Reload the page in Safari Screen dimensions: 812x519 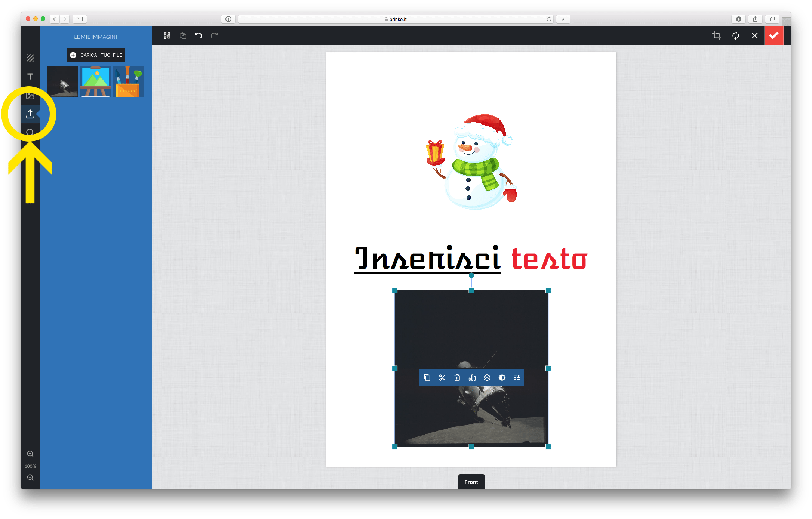coord(549,19)
